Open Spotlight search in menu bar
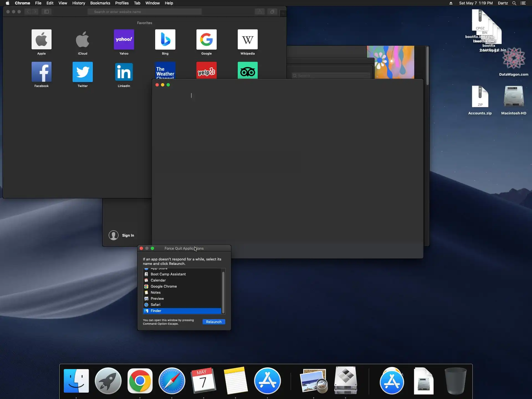This screenshot has width=532, height=399. click(514, 3)
